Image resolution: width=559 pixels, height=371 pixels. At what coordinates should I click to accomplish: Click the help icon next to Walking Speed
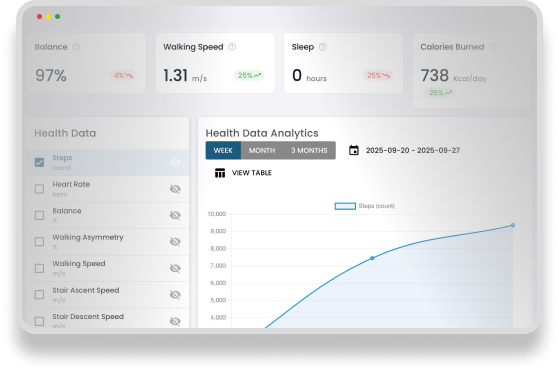click(232, 47)
